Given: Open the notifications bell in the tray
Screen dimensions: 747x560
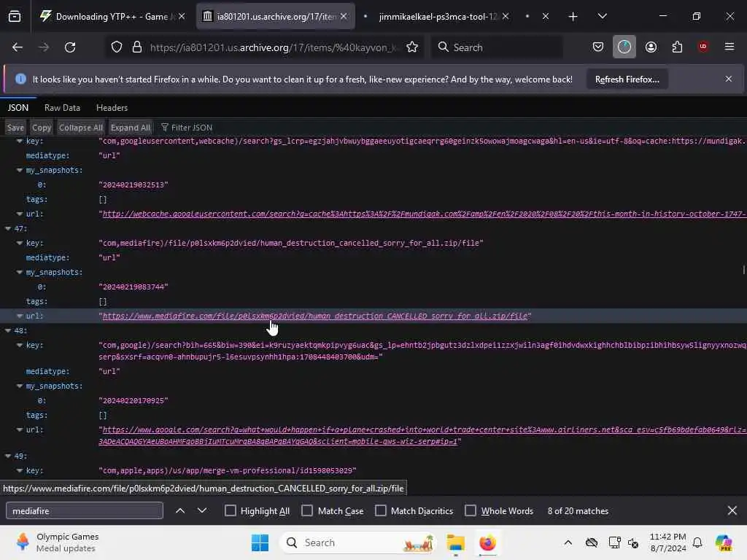Looking at the screenshot, I should [697, 542].
